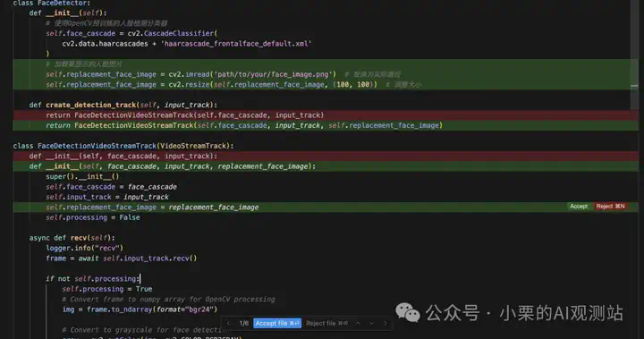Click on 'class FaceDetectionVideoStreamTrack(VideoStreamTrack):' line
The image size is (644, 339).
pos(123,146)
